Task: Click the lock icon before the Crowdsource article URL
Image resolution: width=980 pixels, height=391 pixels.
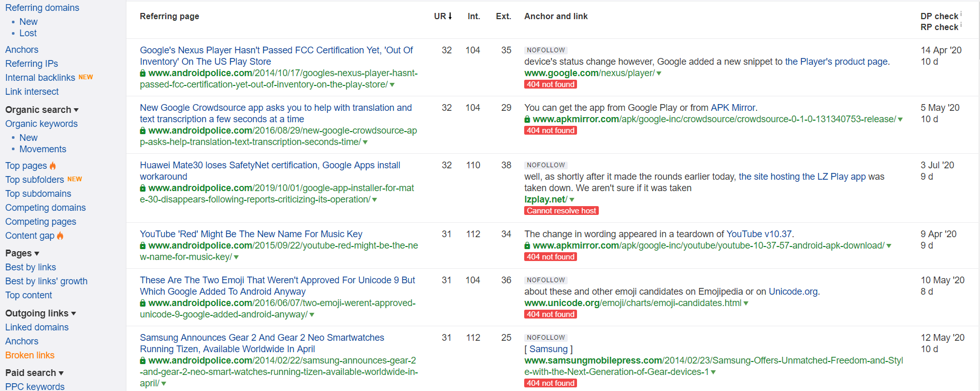Action: 143,131
